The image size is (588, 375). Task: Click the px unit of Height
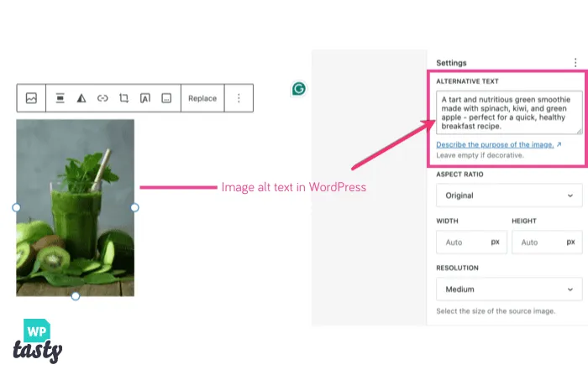click(x=570, y=242)
